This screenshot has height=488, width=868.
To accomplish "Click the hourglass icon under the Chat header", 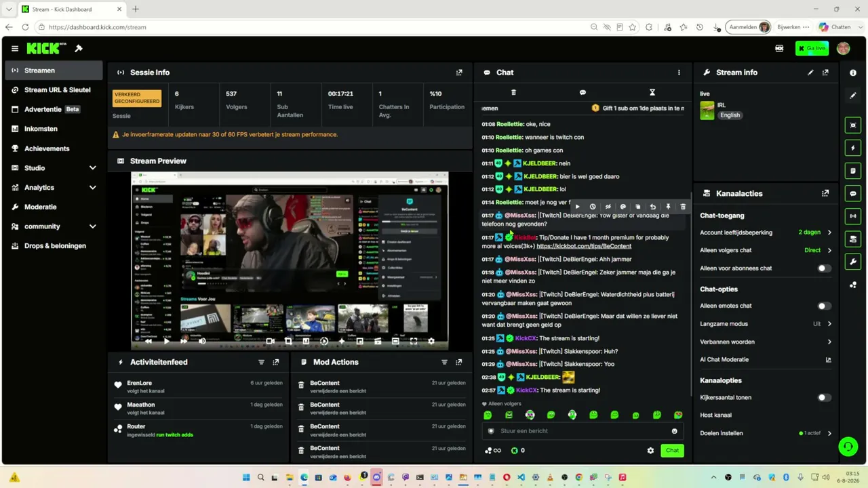I will coord(652,92).
